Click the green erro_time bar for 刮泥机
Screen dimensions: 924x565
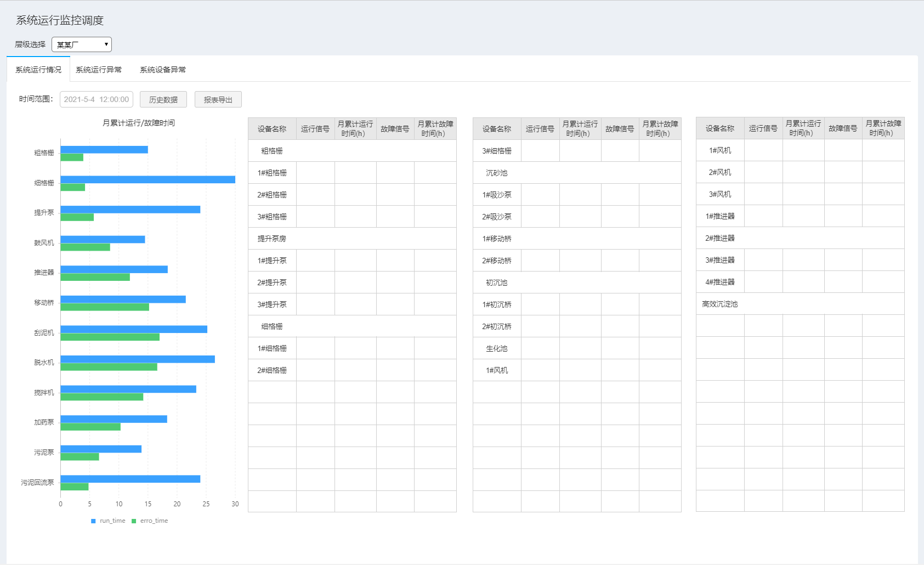(x=110, y=337)
